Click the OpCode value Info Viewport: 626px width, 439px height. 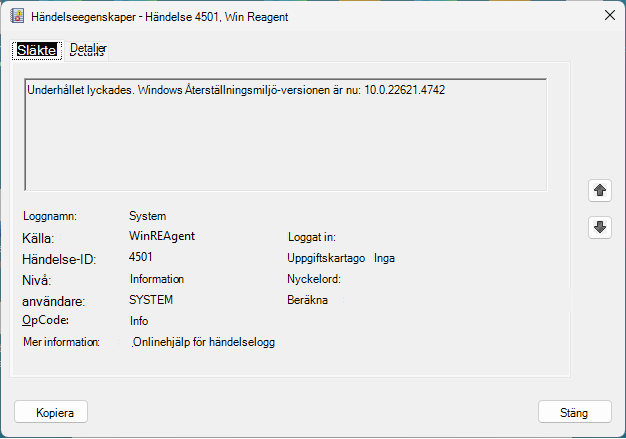point(139,321)
